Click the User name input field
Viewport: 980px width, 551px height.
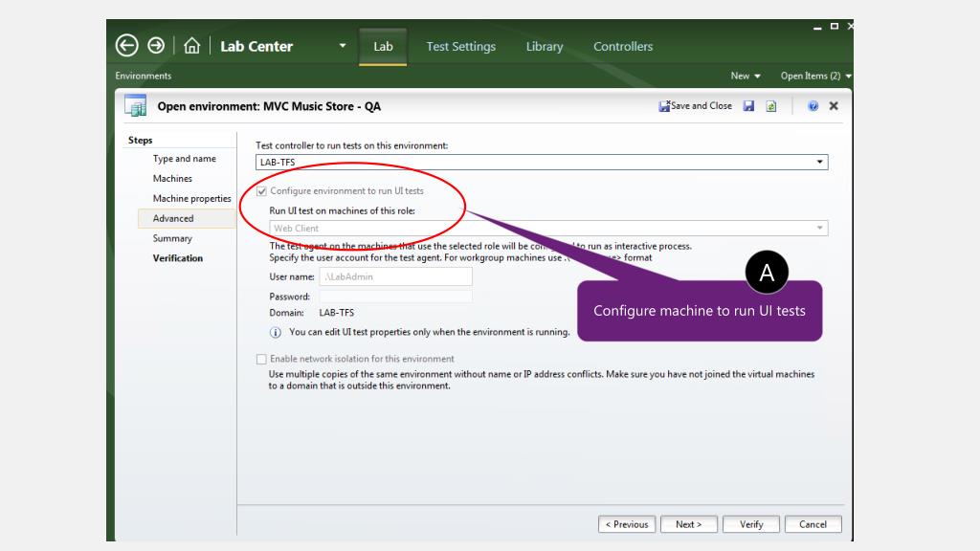[395, 276]
